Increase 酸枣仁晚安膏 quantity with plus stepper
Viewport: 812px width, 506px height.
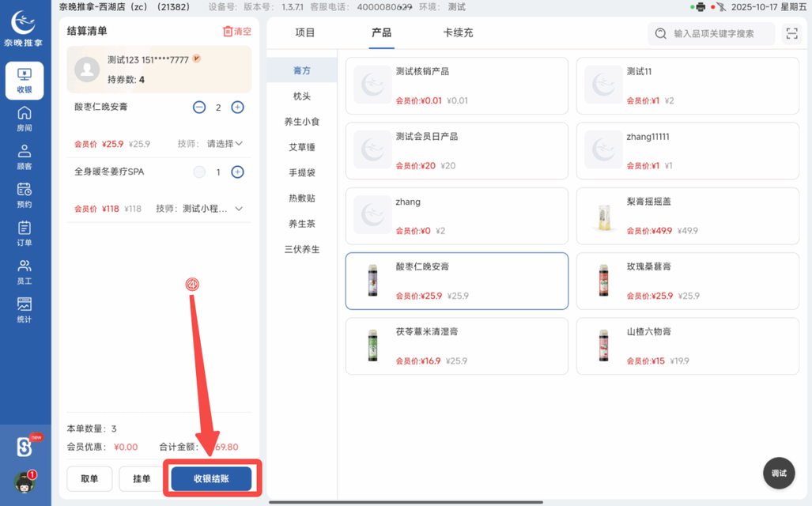tap(237, 107)
